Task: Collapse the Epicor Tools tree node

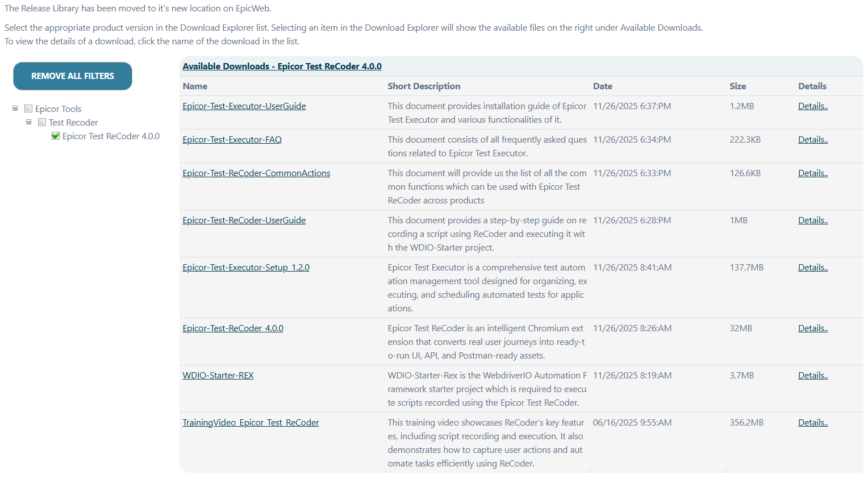Action: (15, 108)
